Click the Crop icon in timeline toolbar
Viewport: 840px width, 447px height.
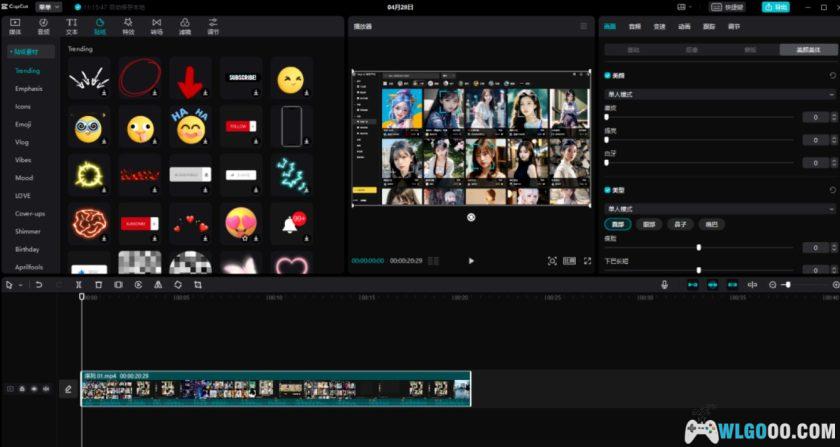point(198,285)
